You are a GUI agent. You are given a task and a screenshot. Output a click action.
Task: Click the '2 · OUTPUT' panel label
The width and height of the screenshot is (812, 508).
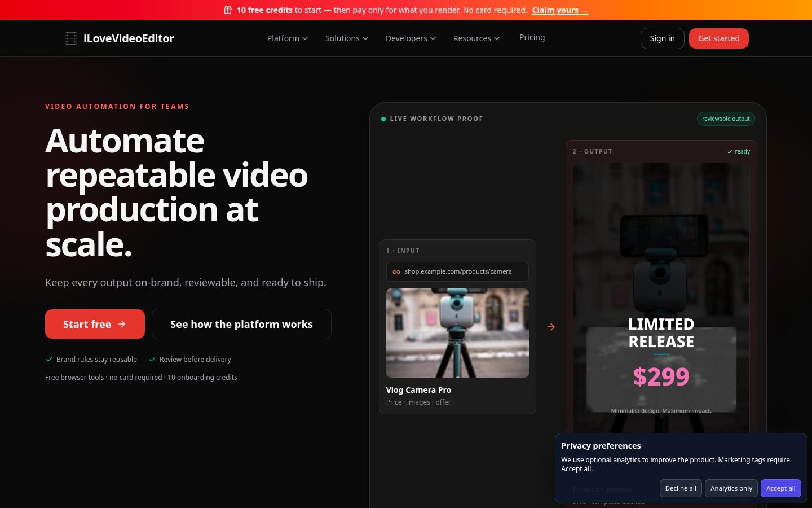click(592, 151)
